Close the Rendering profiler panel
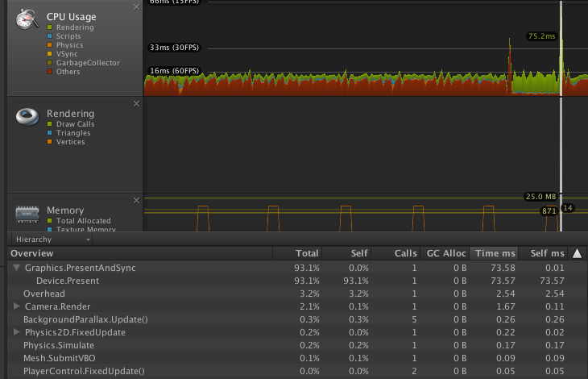The image size is (588, 379). point(136,103)
